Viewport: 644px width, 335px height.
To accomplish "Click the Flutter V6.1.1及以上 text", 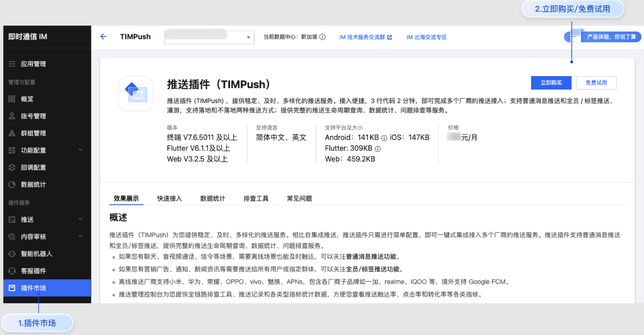I will pyautogui.click(x=199, y=148).
